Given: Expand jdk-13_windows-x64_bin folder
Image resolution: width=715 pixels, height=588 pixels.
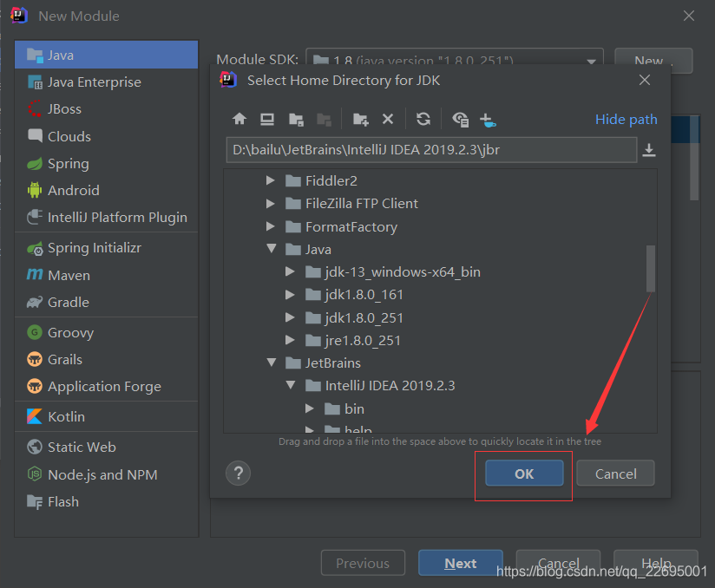Looking at the screenshot, I should [x=290, y=271].
